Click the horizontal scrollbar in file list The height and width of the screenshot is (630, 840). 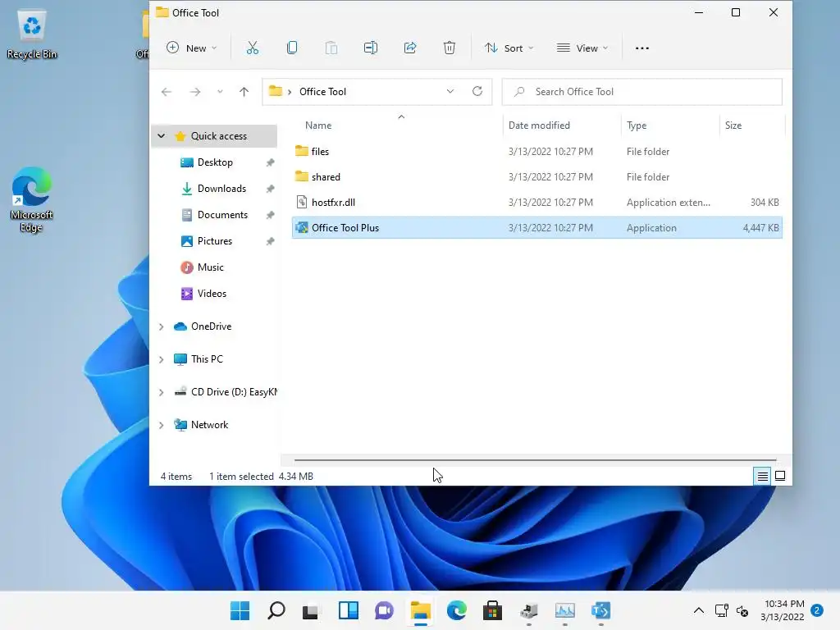click(535, 459)
